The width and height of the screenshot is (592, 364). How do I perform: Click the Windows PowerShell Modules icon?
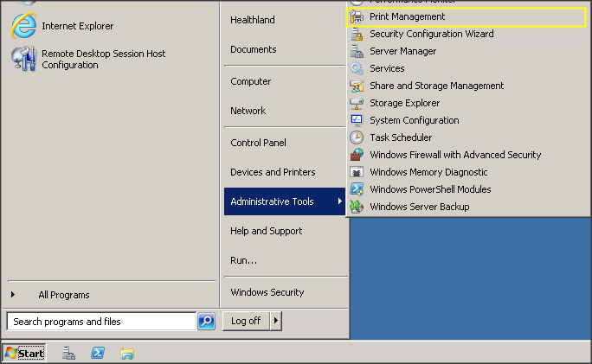click(357, 189)
